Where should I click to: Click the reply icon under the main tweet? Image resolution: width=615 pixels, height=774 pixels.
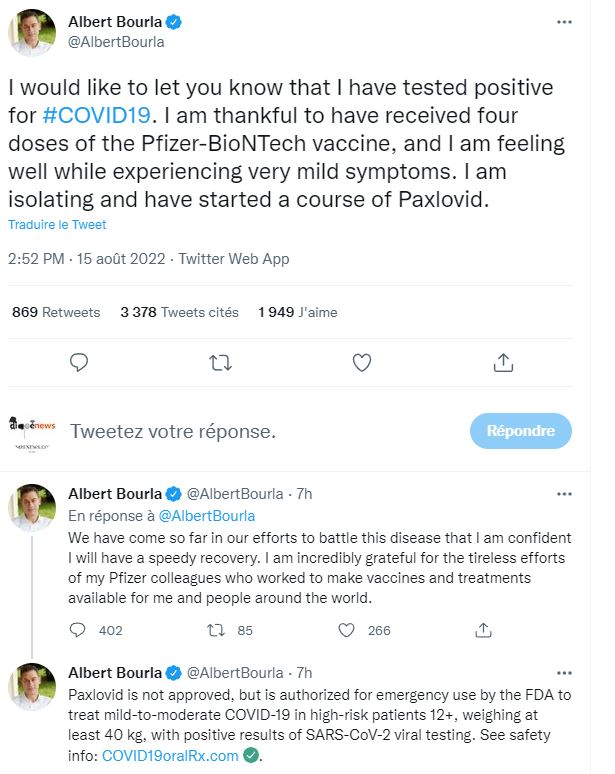81,362
